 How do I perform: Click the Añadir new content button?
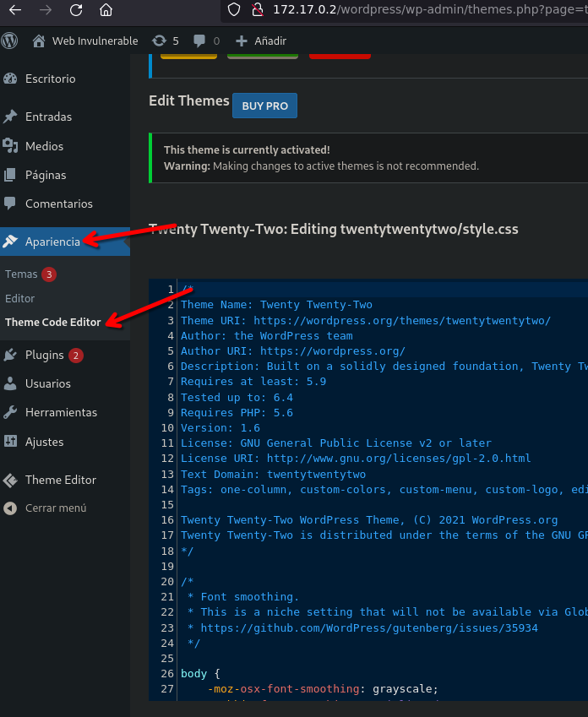point(261,41)
